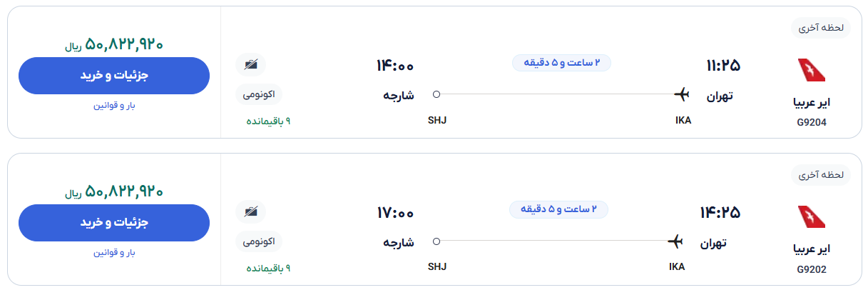Click the Air Arabia logo on flight G9204
868x290 pixels.
(x=812, y=71)
